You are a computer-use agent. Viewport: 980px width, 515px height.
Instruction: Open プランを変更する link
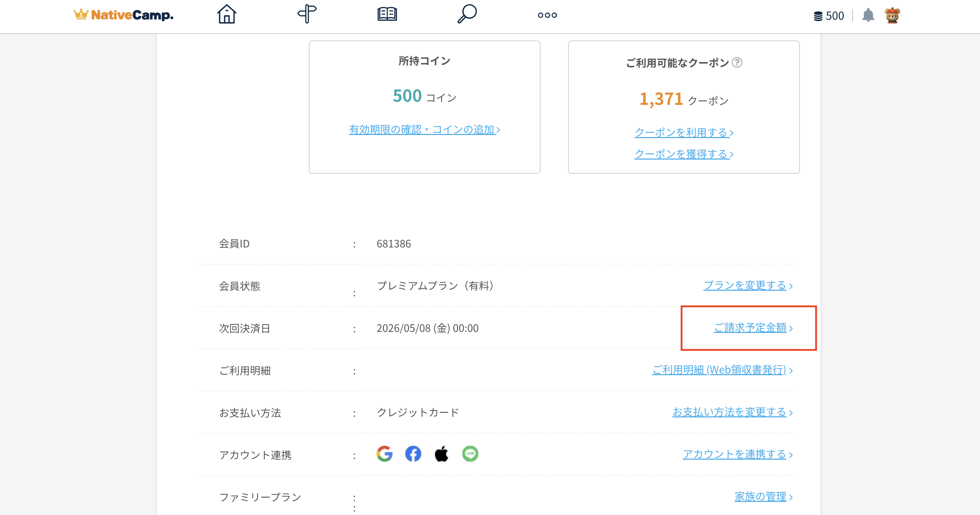point(748,286)
